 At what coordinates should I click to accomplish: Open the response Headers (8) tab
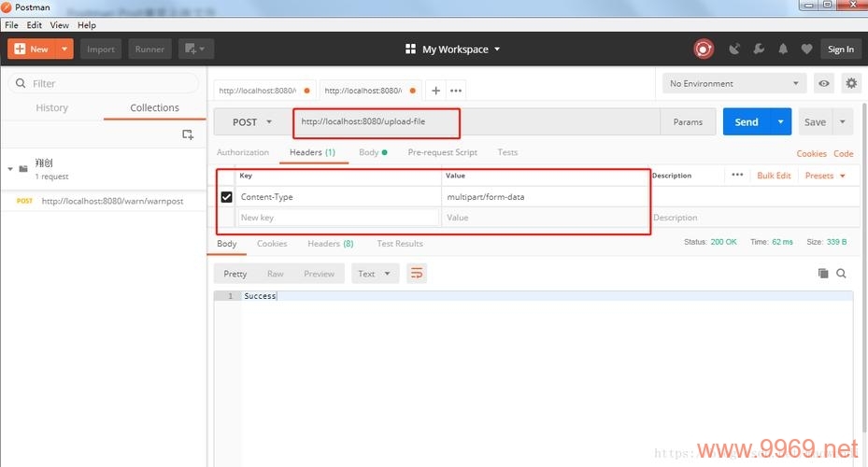(331, 244)
